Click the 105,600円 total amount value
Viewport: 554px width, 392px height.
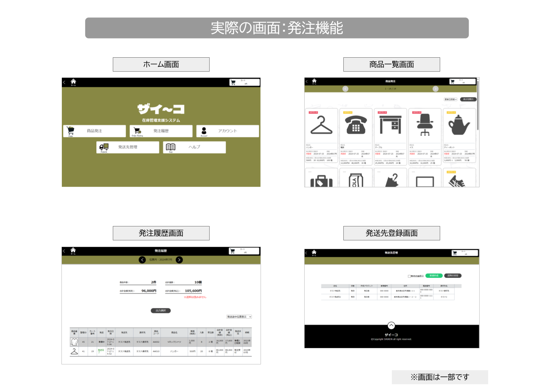point(193,291)
